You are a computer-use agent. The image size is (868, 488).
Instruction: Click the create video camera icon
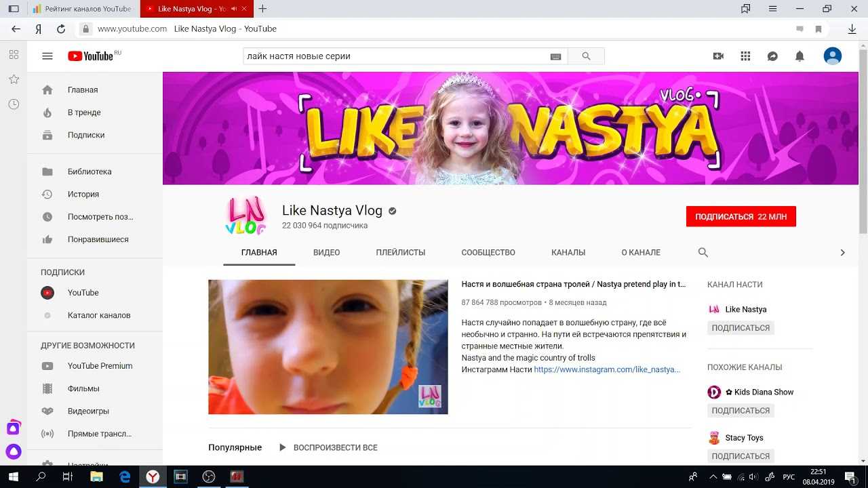tap(718, 56)
